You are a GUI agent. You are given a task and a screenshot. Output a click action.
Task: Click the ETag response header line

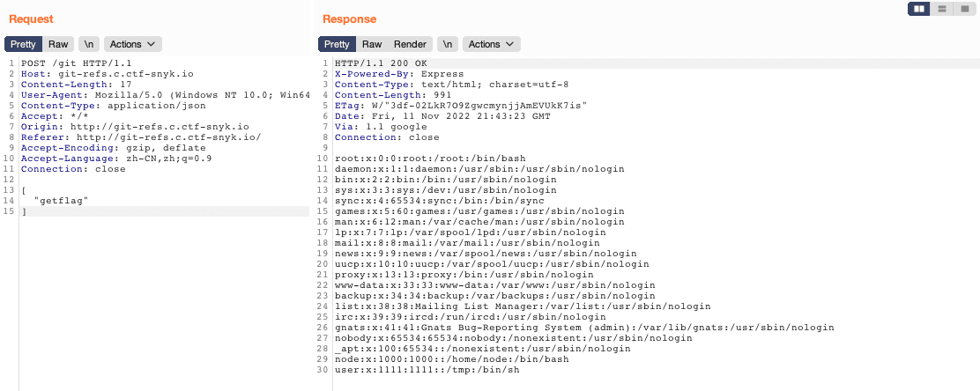461,106
